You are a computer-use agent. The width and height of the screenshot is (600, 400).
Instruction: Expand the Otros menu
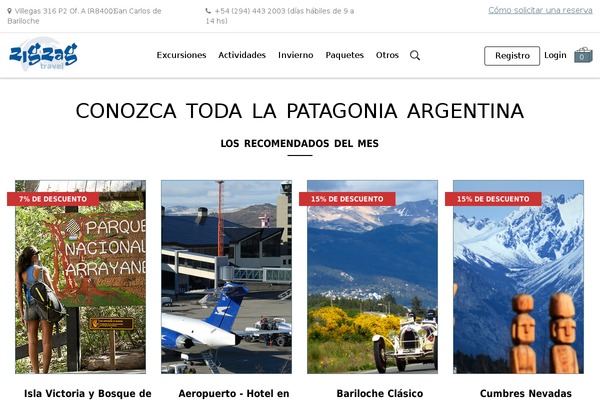(387, 55)
